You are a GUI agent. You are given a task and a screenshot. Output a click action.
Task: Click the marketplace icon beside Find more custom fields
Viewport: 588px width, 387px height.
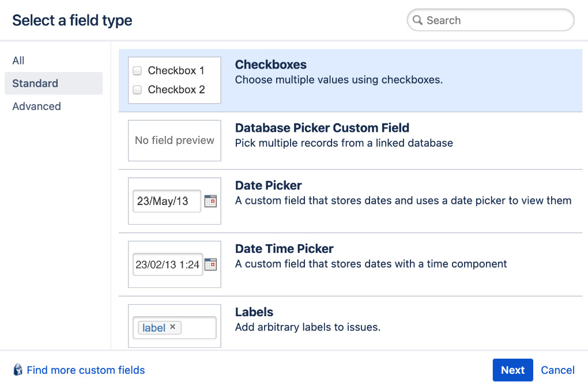click(17, 370)
